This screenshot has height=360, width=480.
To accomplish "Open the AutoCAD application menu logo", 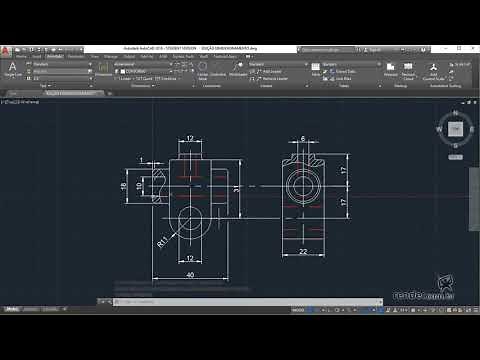I will pos(5,52).
